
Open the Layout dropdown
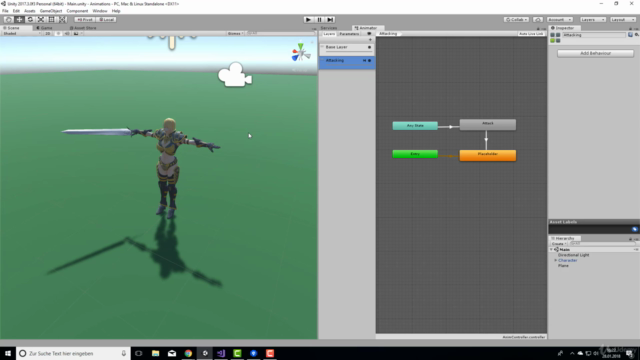click(622, 20)
